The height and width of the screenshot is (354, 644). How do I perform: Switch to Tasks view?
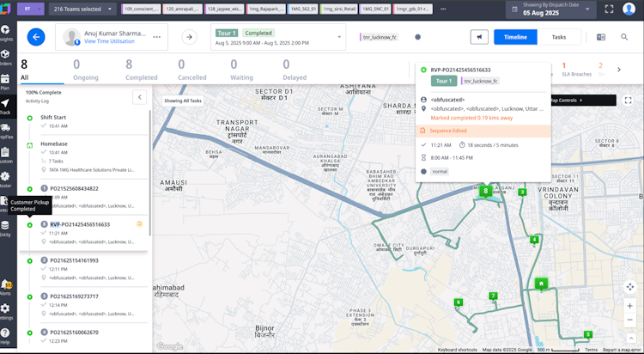[559, 37]
